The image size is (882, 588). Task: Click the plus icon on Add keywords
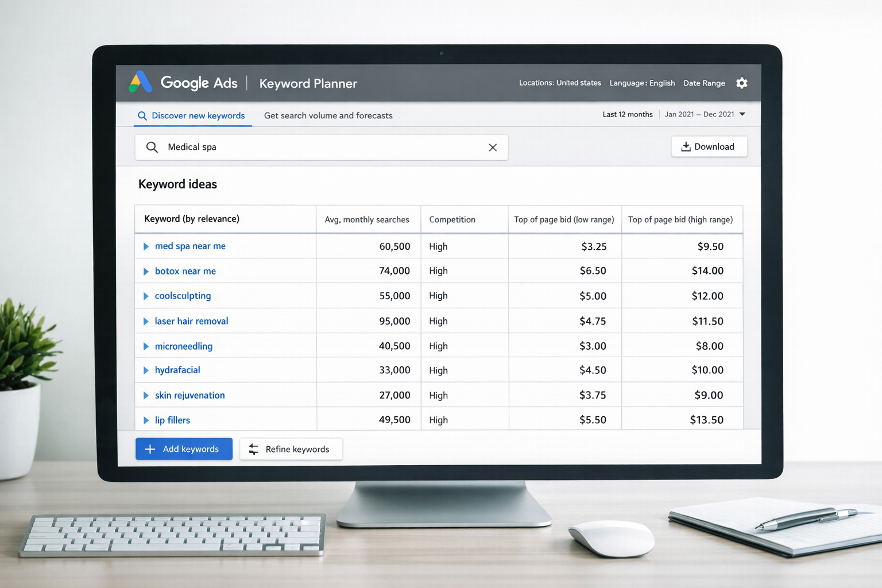coord(150,448)
